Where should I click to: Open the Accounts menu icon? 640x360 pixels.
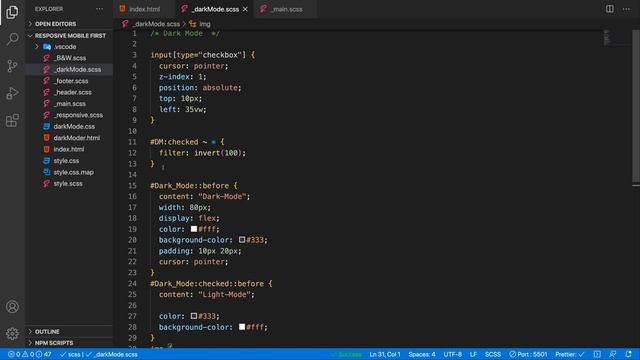pos(12,307)
